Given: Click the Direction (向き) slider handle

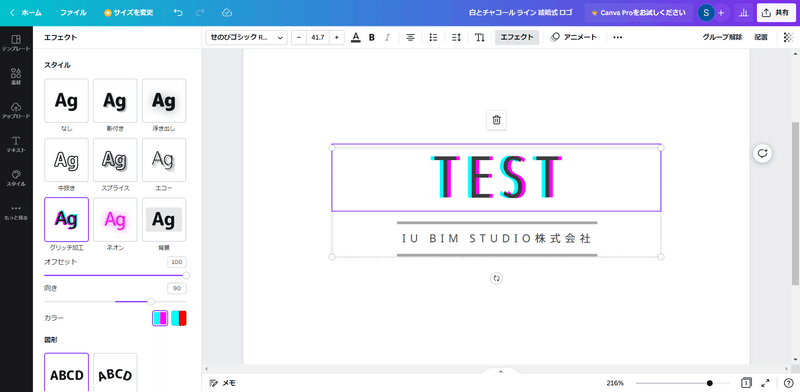Looking at the screenshot, I should pyautogui.click(x=151, y=302).
